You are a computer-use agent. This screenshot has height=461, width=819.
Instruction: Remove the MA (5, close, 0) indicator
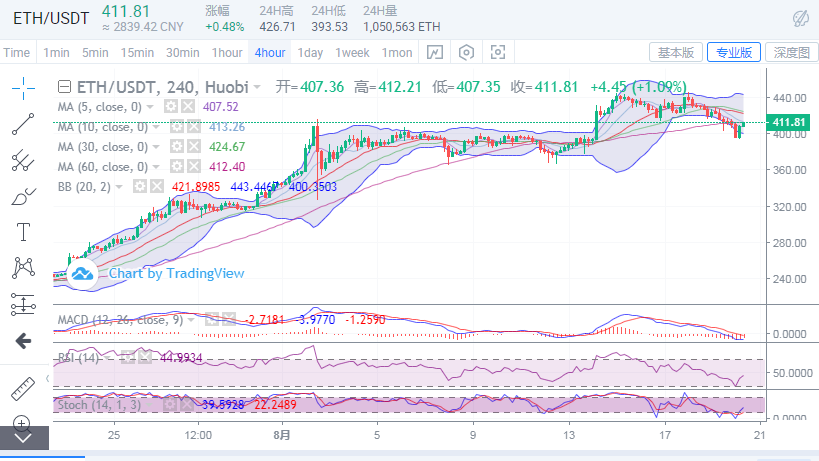tap(188, 106)
